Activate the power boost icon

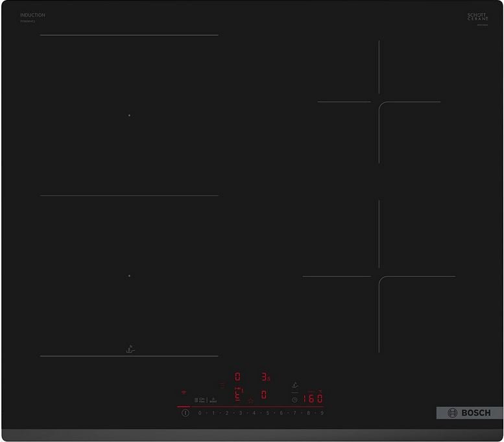(213, 401)
